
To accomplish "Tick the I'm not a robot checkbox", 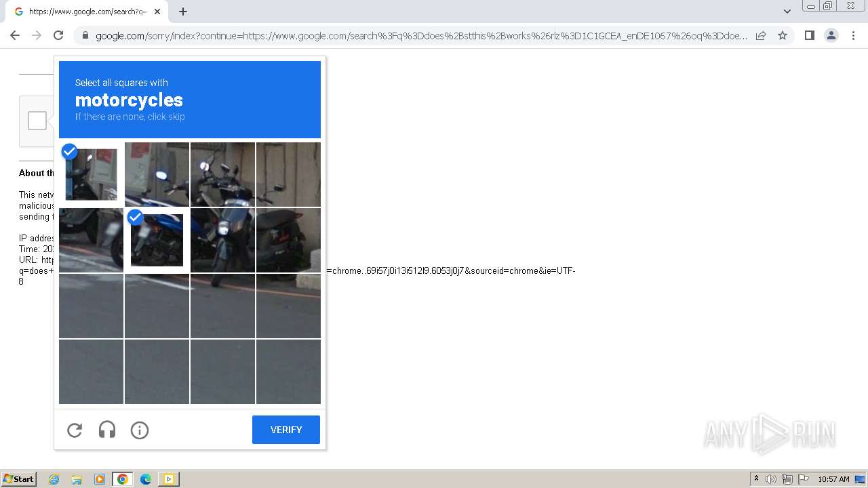I will (37, 121).
